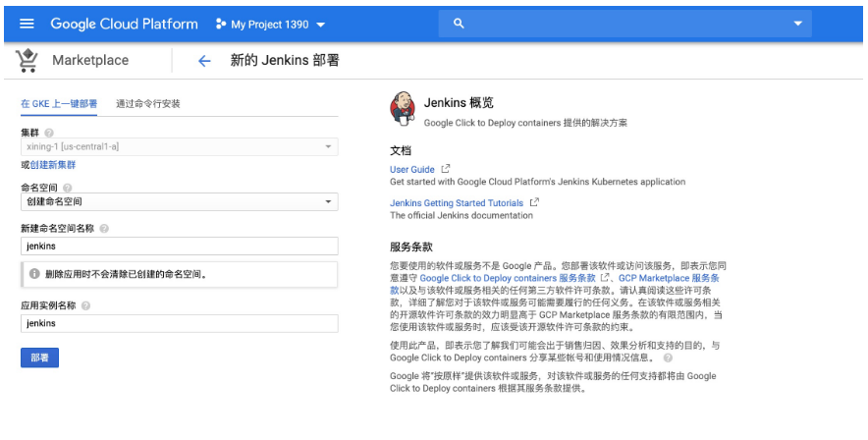Click the Marketplace shopping cart icon
This screenshot has height=440, width=868.
pyautogui.click(x=27, y=60)
